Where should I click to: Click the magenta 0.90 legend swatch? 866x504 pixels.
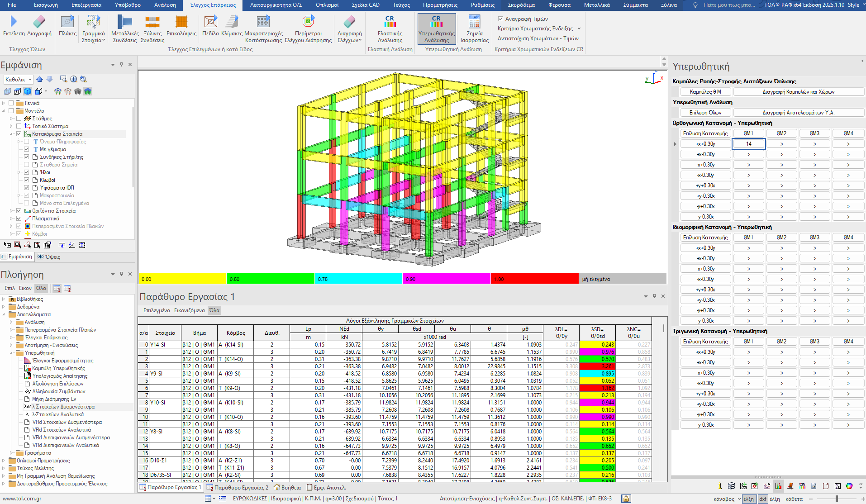[446, 279]
